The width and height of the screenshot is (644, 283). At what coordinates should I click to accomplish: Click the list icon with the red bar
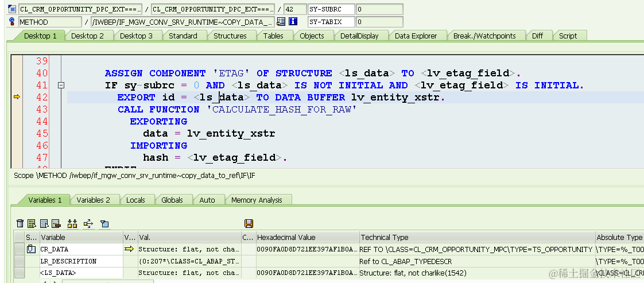56,223
